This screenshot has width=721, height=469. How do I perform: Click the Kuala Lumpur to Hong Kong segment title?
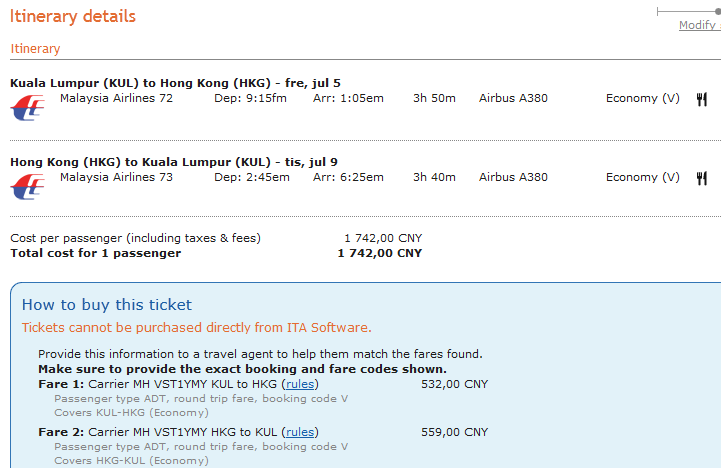pyautogui.click(x=175, y=83)
